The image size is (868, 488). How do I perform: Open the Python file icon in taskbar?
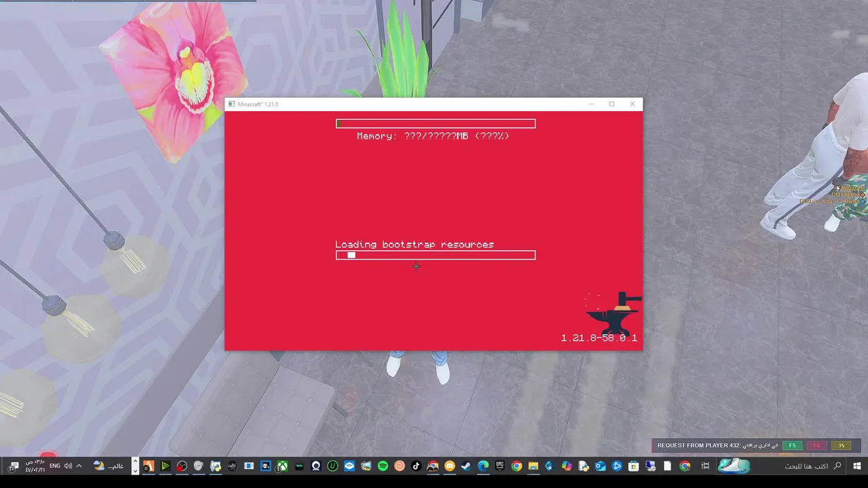tap(583, 466)
